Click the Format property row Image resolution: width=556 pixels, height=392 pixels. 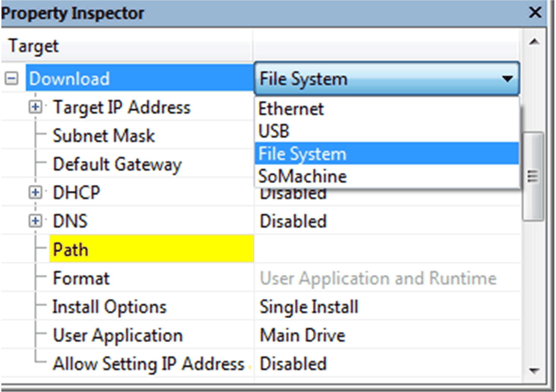coord(81,278)
